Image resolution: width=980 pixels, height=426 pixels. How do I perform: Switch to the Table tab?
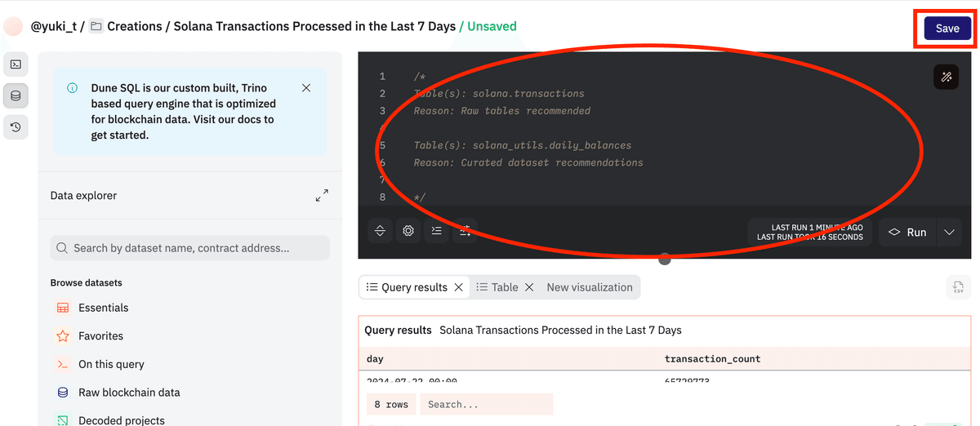point(497,287)
